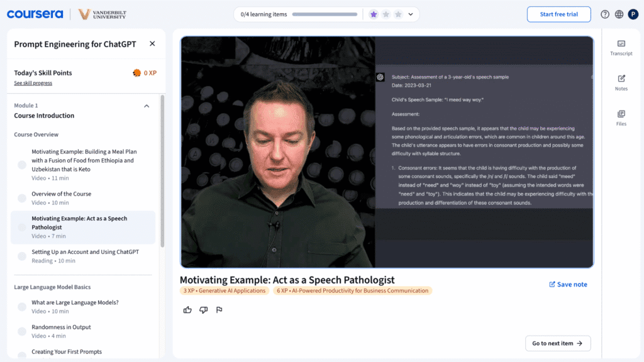Toggle completion circle for What are Large Language Models
The width and height of the screenshot is (644, 362).
point(22,307)
